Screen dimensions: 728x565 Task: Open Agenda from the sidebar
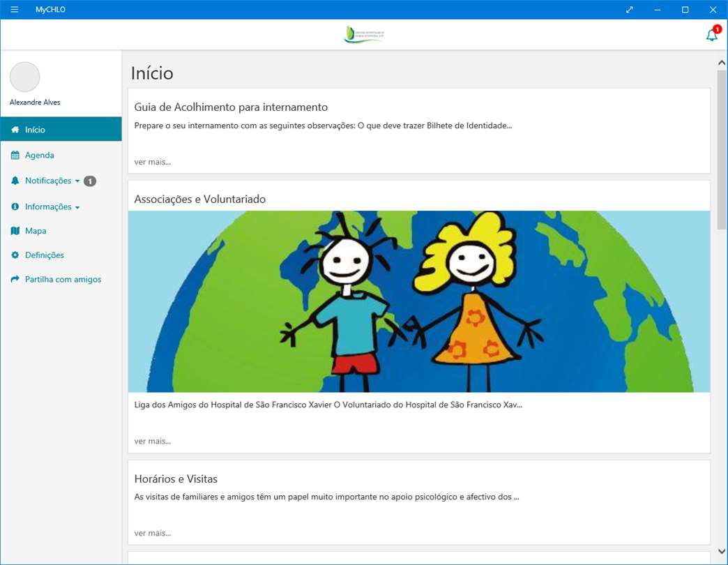pos(61,155)
